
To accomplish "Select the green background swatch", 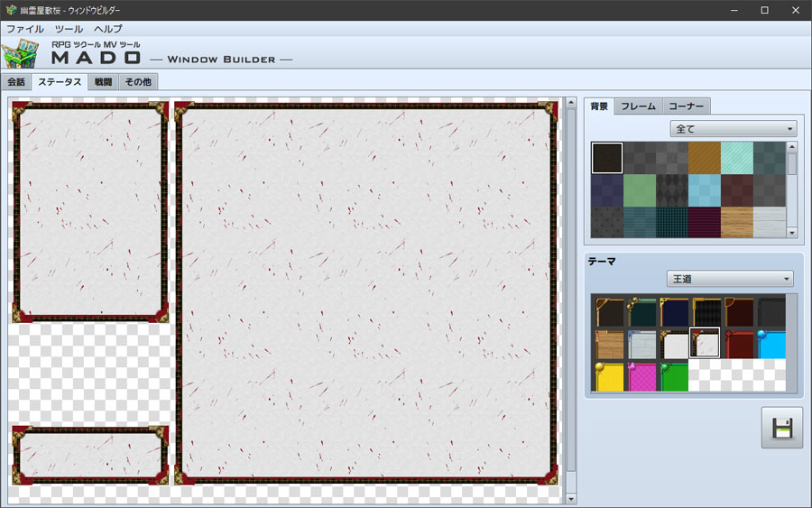I will (640, 190).
